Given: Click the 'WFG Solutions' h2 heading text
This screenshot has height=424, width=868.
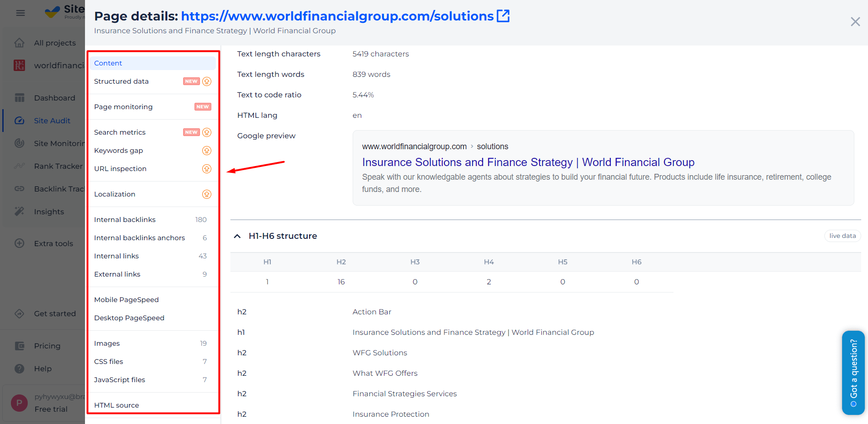Looking at the screenshot, I should coord(380,353).
